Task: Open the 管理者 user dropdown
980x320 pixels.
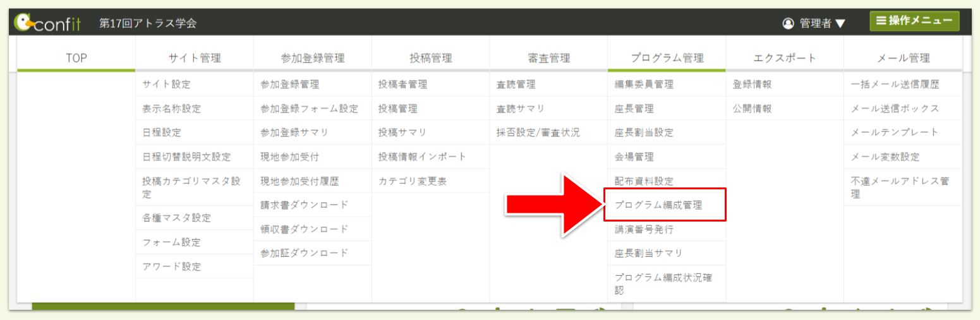Action: [814, 23]
